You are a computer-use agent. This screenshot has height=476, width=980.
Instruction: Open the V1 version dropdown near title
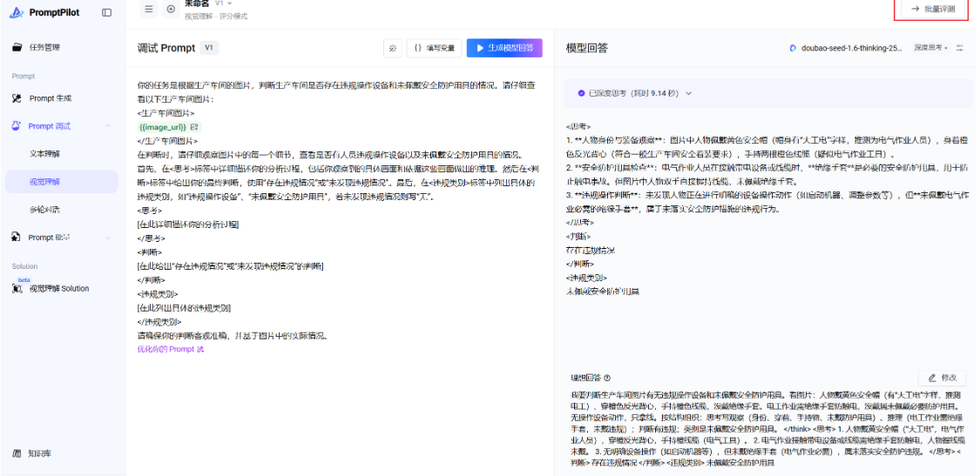225,3
